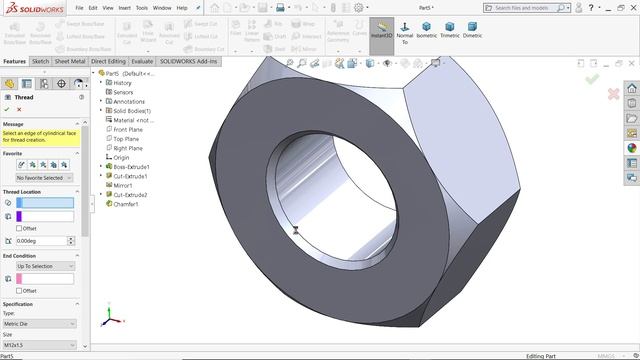Screen dimensions: 640x360
Task: Switch to the Evaluate tab
Action: (142, 61)
